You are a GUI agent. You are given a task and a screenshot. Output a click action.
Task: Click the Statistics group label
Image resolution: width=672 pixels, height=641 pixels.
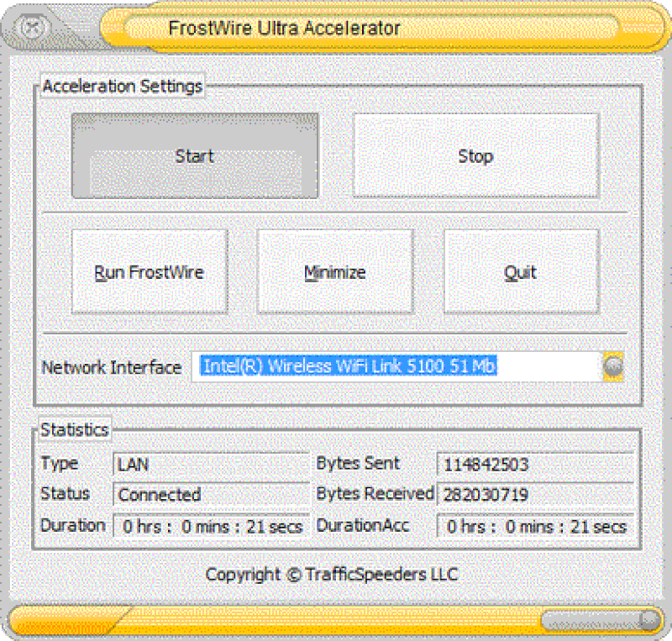[74, 428]
